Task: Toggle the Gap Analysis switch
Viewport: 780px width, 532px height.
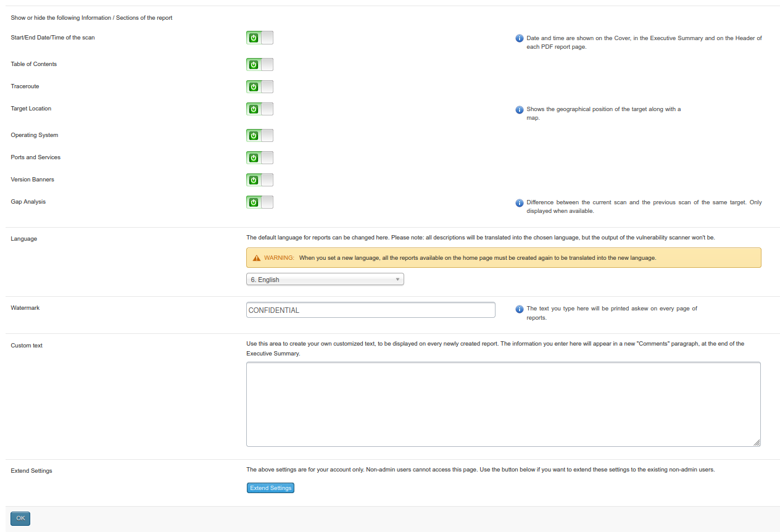Action: tap(260, 202)
